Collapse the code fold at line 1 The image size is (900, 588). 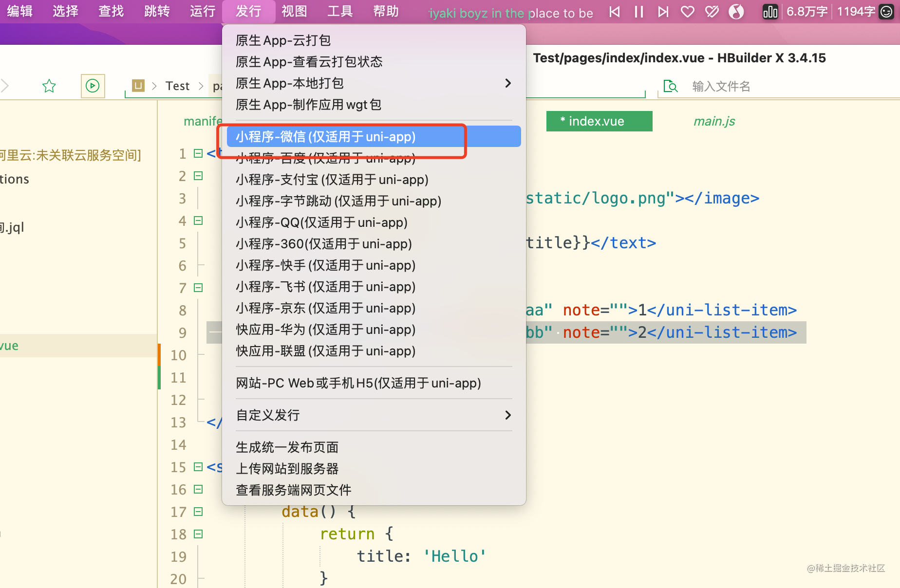click(x=198, y=153)
